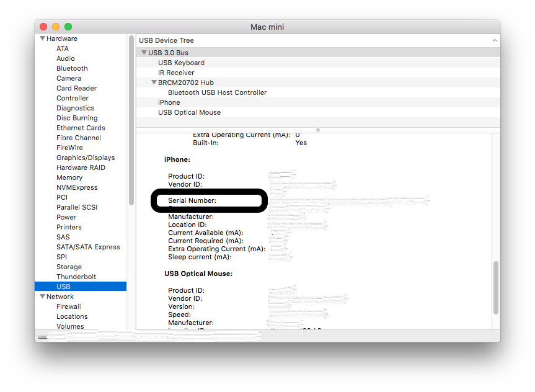Zoom the Mac mini window
This screenshot has width=535, height=392.
pos(68,27)
